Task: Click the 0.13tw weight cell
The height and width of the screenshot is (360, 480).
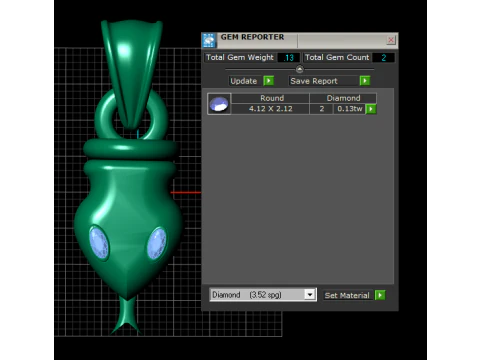Action: coord(350,109)
